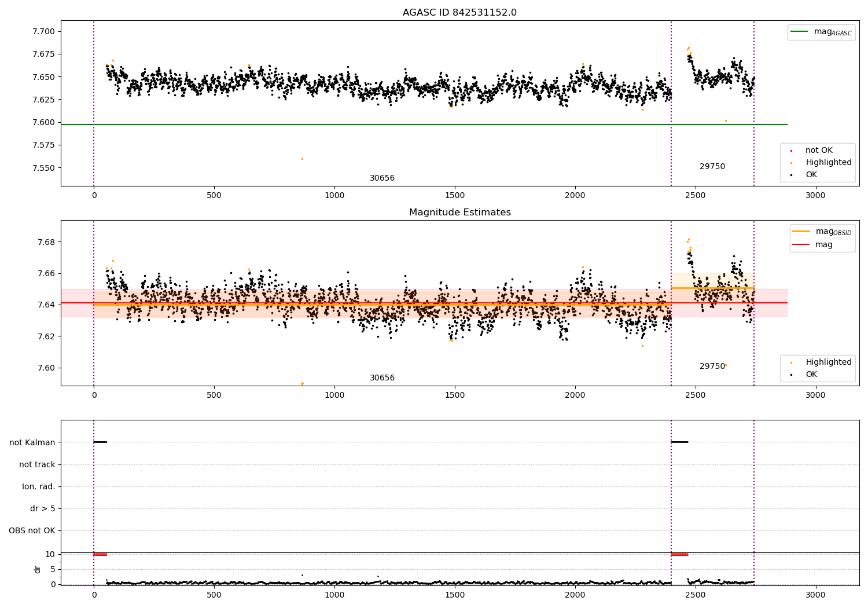Image resolution: width=868 pixels, height=608 pixels.
Task: Click the red dr markers at value 10 near time 0
Action: (x=100, y=554)
